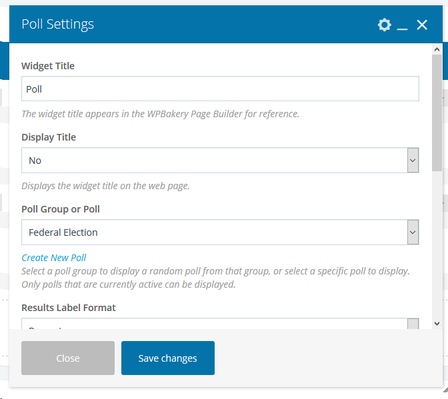The width and height of the screenshot is (448, 399).
Task: Click the hint text about WPBakery Page Builder
Action: click(160, 114)
